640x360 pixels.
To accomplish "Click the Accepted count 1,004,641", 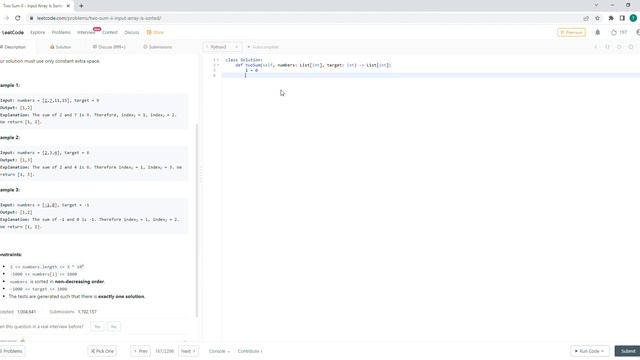I will (x=27, y=312).
